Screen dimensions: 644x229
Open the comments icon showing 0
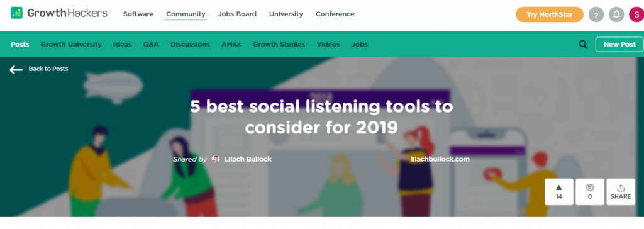[x=590, y=192]
